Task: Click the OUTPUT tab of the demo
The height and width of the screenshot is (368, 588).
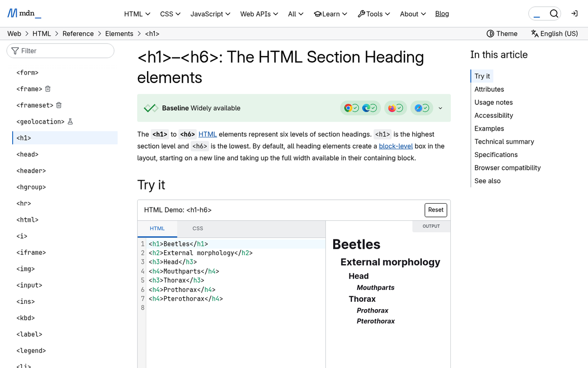Action: pyautogui.click(x=431, y=226)
